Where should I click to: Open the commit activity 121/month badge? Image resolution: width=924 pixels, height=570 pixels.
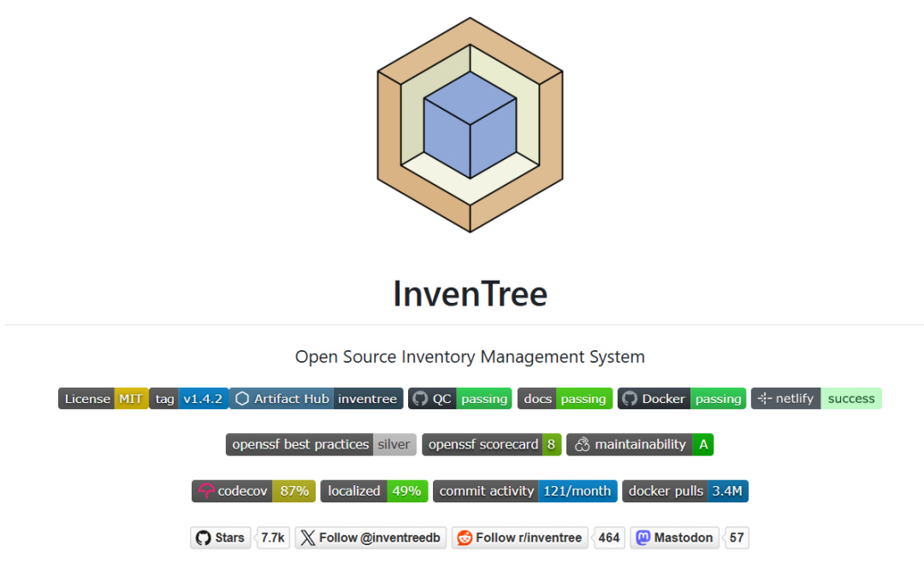coord(525,491)
